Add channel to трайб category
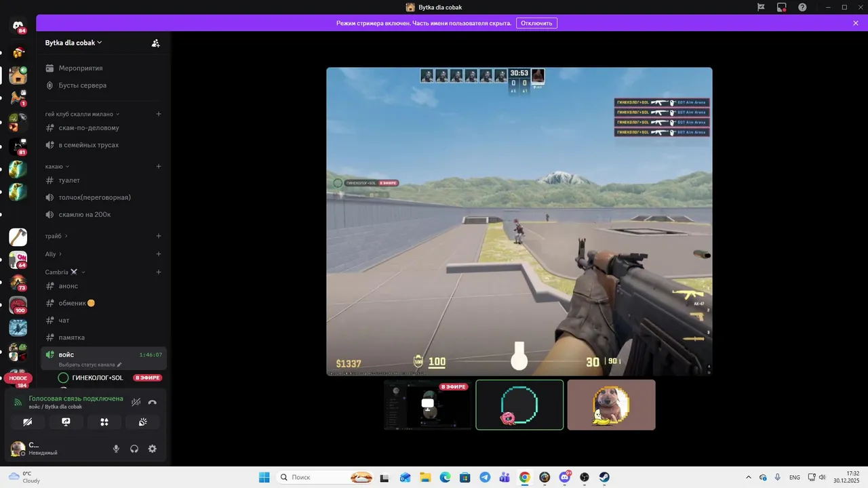Image resolution: width=868 pixels, height=488 pixels. [159, 236]
